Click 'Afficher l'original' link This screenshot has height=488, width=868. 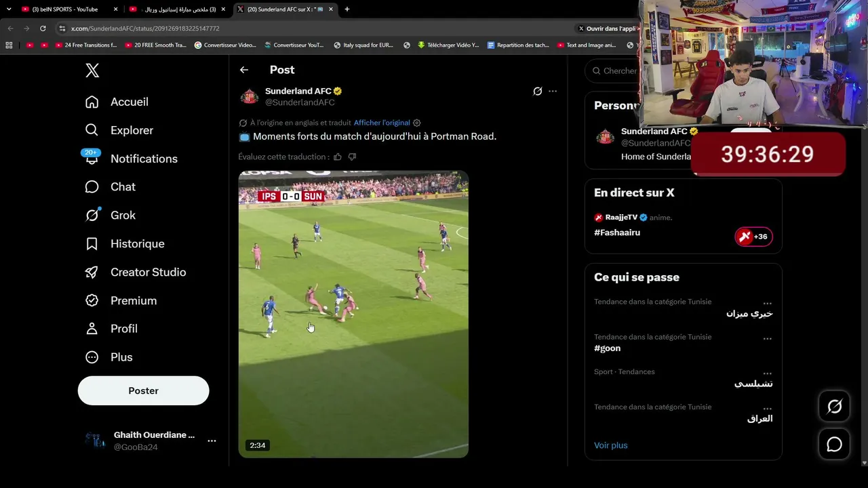(382, 123)
